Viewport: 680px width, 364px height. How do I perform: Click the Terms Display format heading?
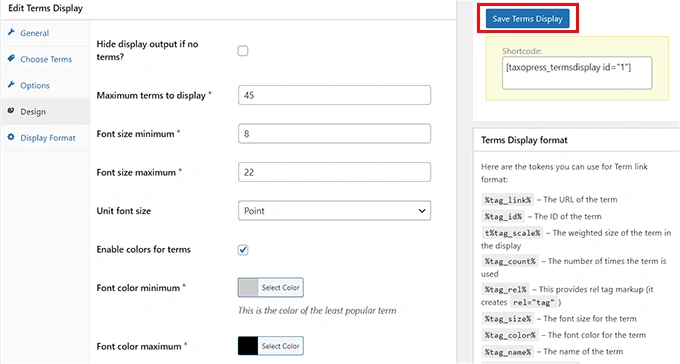pyautogui.click(x=524, y=140)
